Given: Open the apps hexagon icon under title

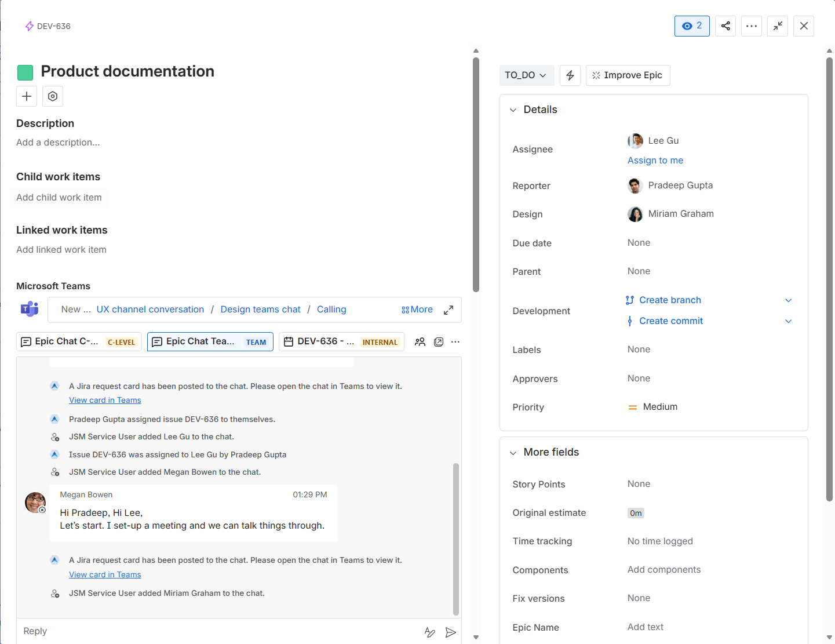Looking at the screenshot, I should click(53, 96).
